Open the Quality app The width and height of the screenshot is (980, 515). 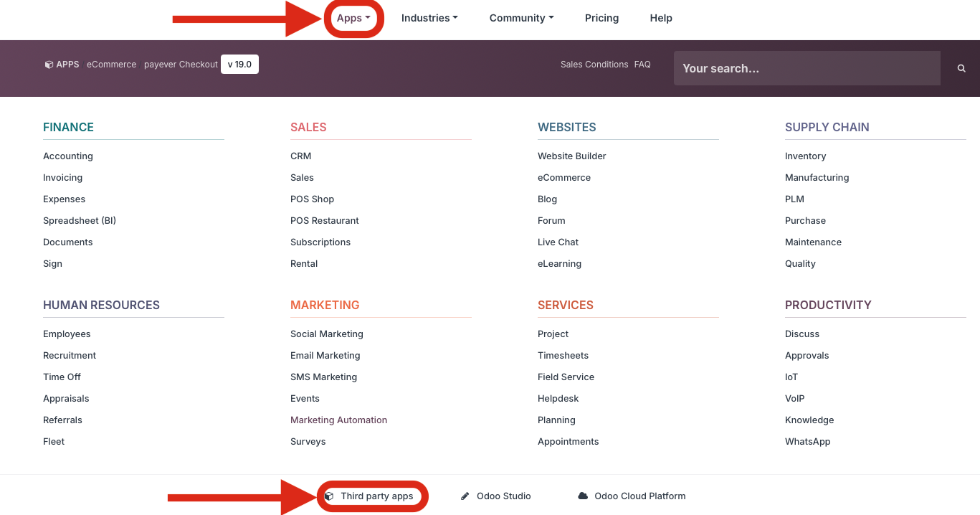pyautogui.click(x=800, y=263)
